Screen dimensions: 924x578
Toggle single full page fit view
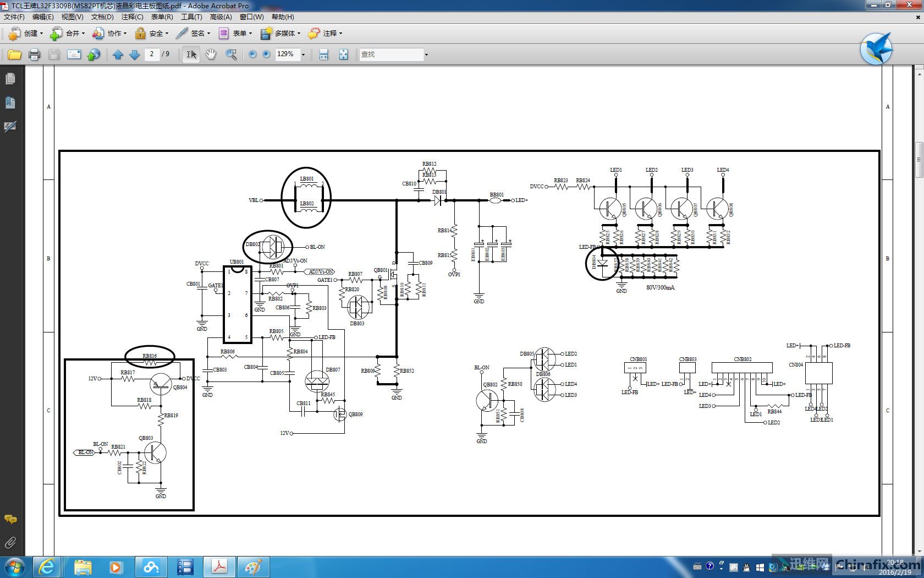[x=343, y=54]
